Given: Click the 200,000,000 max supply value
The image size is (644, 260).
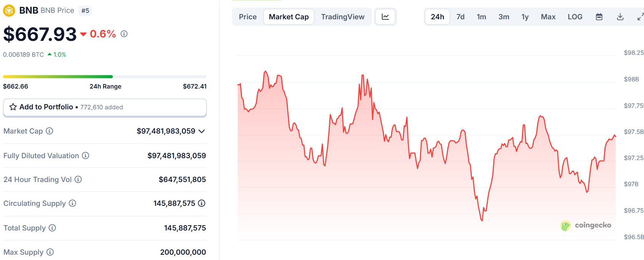Looking at the screenshot, I should pos(183,252).
